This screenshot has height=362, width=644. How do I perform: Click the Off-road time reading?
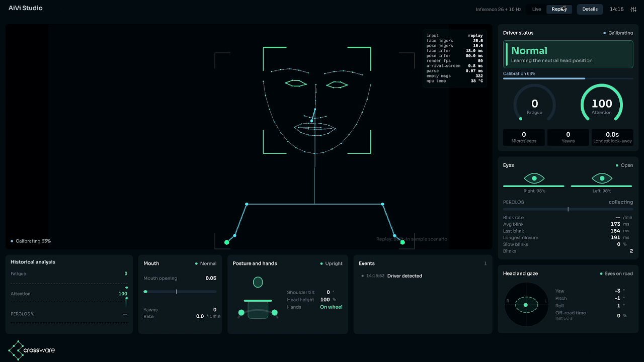click(x=591, y=315)
